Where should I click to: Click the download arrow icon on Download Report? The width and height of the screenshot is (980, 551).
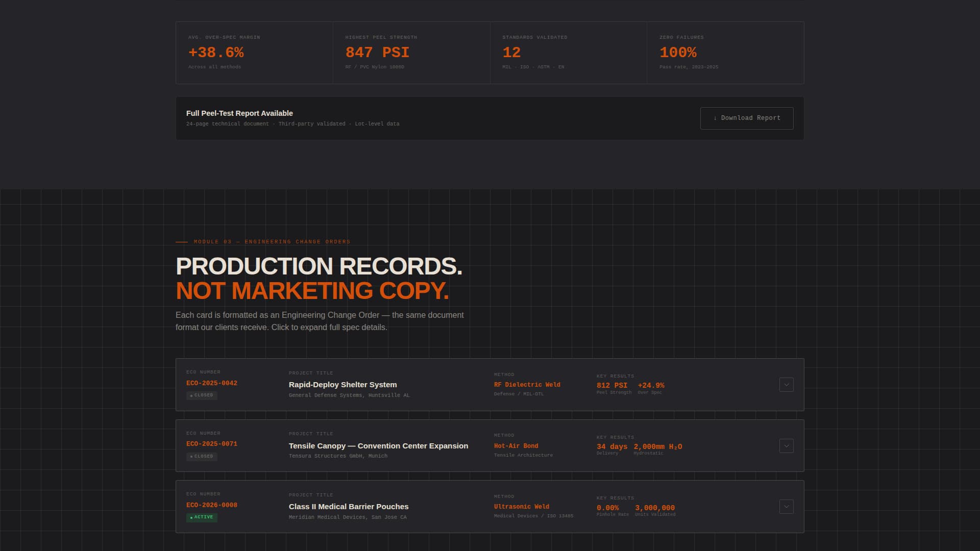pyautogui.click(x=716, y=118)
